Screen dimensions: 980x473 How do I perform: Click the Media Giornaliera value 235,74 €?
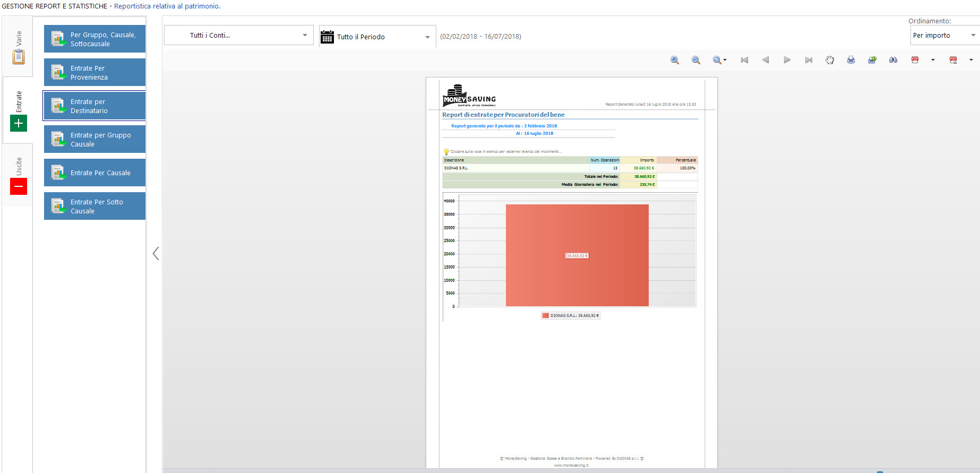(647, 185)
